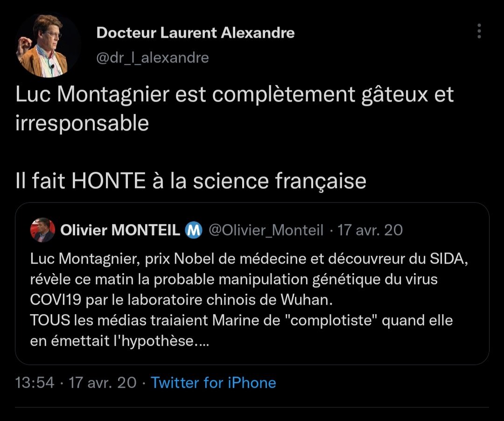The height and width of the screenshot is (421, 504).
Task: Click the quoted line starting 'TOUS les médias'
Action: point(241,320)
